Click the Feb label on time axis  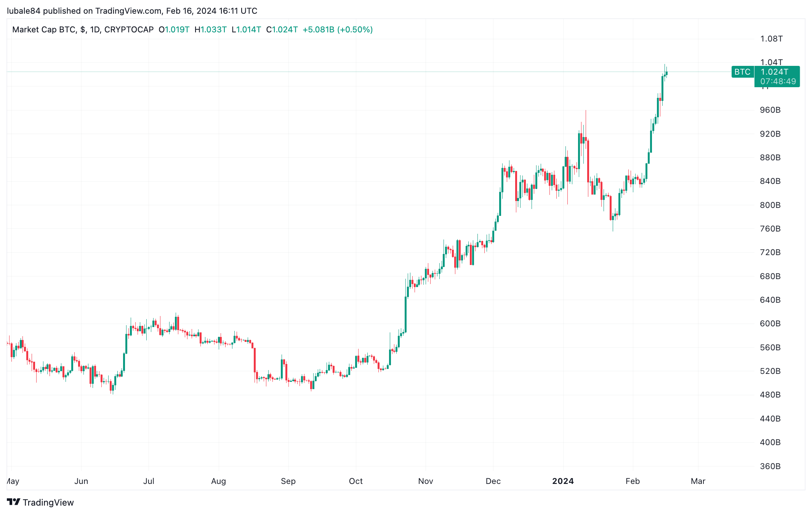[633, 481]
